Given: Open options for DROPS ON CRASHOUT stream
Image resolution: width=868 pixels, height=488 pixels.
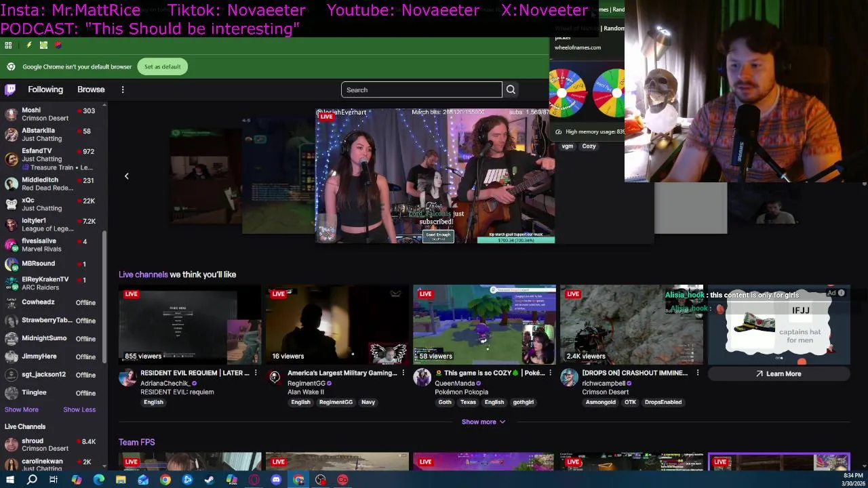Looking at the screenshot, I should [x=697, y=373].
